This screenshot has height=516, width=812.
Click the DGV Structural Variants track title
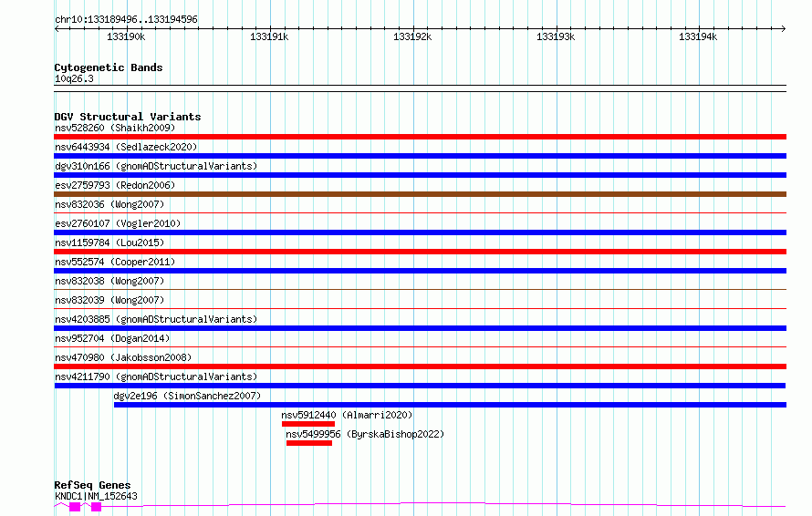point(128,117)
